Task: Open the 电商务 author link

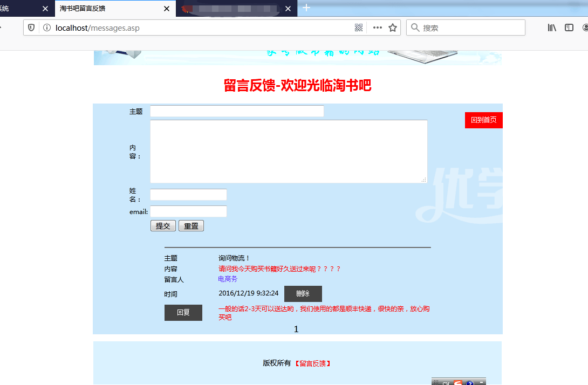Action: click(228, 279)
